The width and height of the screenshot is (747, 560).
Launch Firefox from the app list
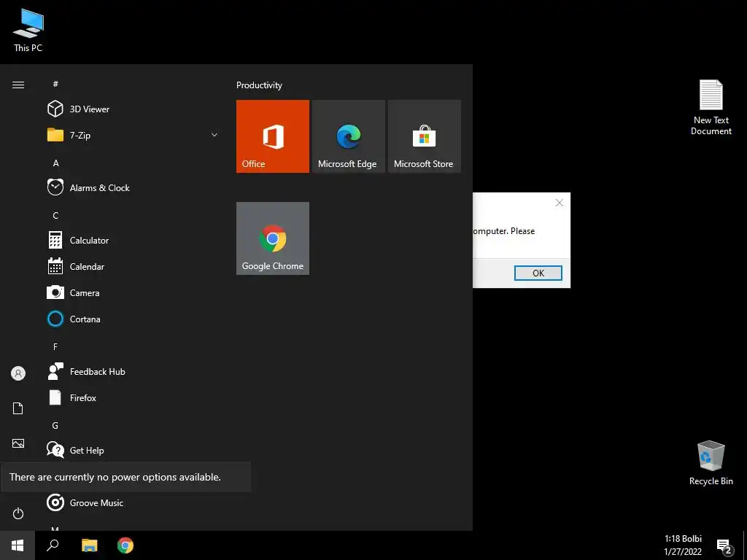point(133,397)
